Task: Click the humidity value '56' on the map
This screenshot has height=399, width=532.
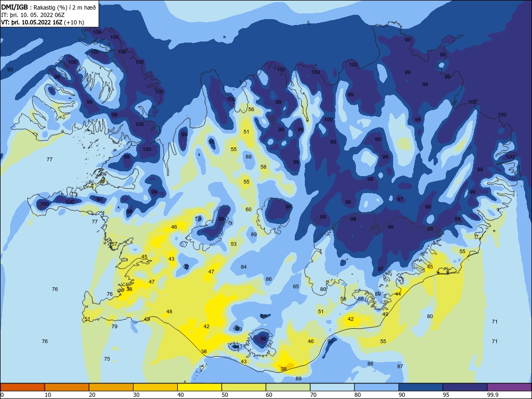Action: pos(251,109)
